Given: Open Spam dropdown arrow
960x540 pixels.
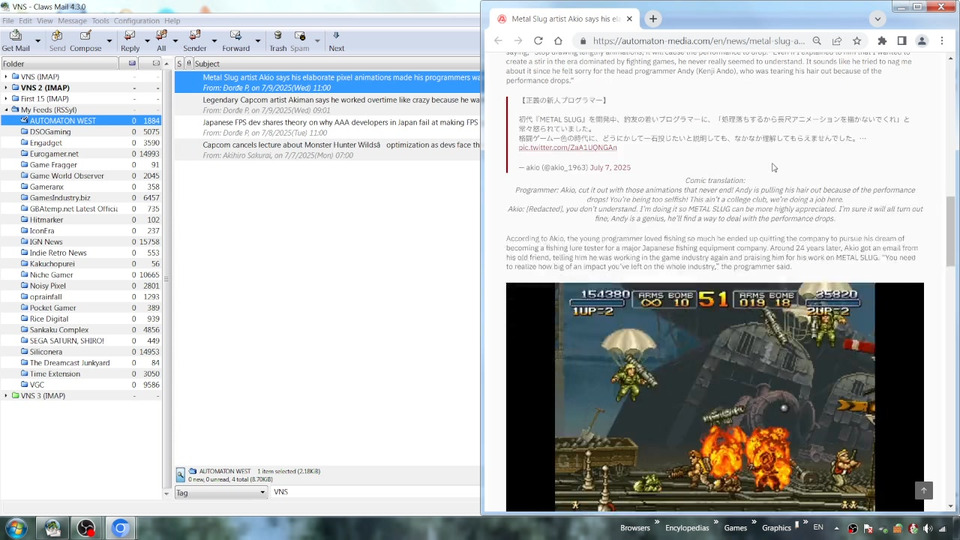Looking at the screenshot, I should (x=317, y=42).
